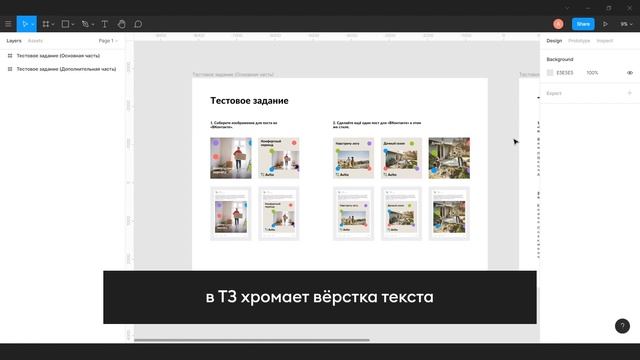Open the background color swatch
640x360 pixels.
(550, 73)
